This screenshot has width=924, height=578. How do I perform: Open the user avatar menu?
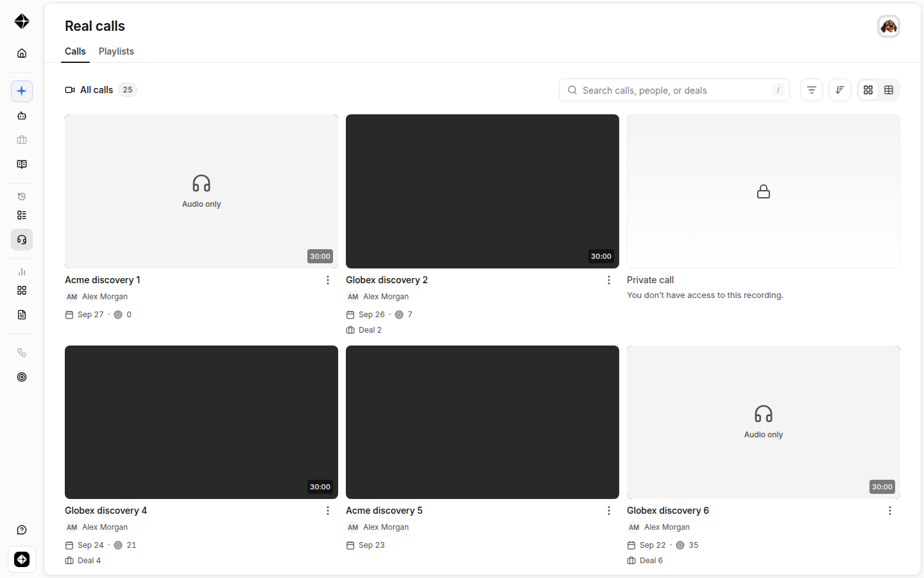point(889,26)
